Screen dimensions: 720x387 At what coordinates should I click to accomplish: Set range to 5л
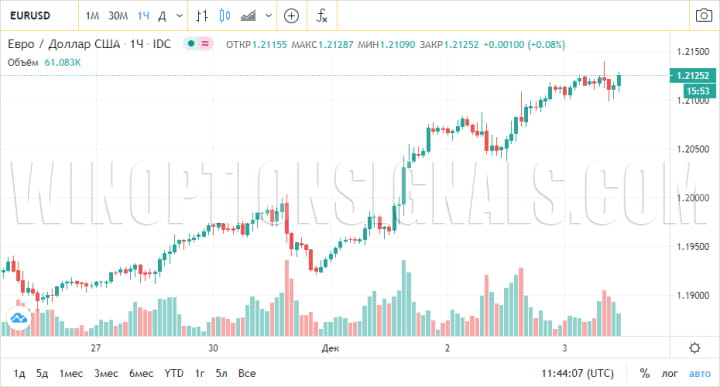pos(221,373)
